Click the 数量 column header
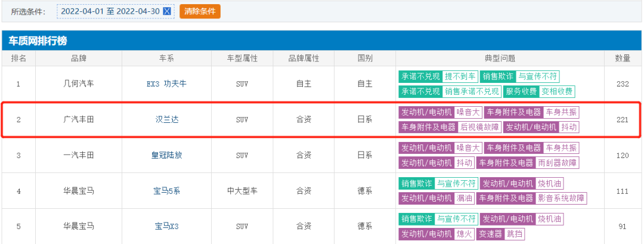The image size is (644, 244). click(623, 58)
